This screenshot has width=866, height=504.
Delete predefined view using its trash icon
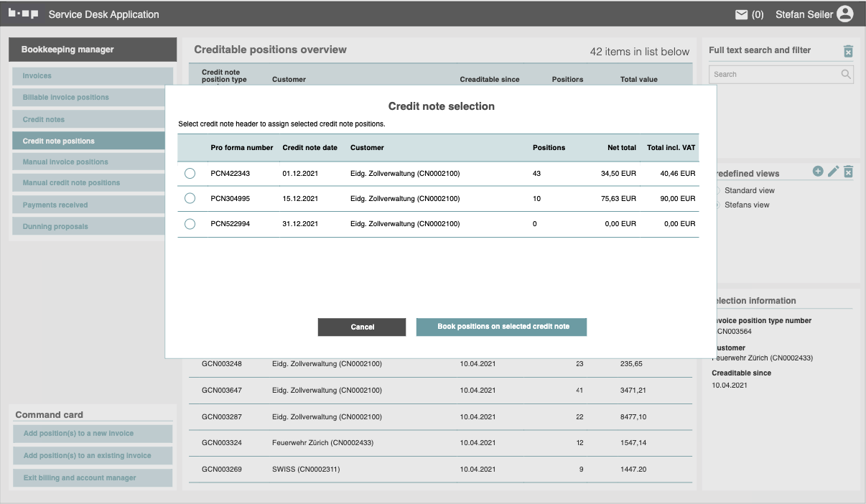pos(848,172)
